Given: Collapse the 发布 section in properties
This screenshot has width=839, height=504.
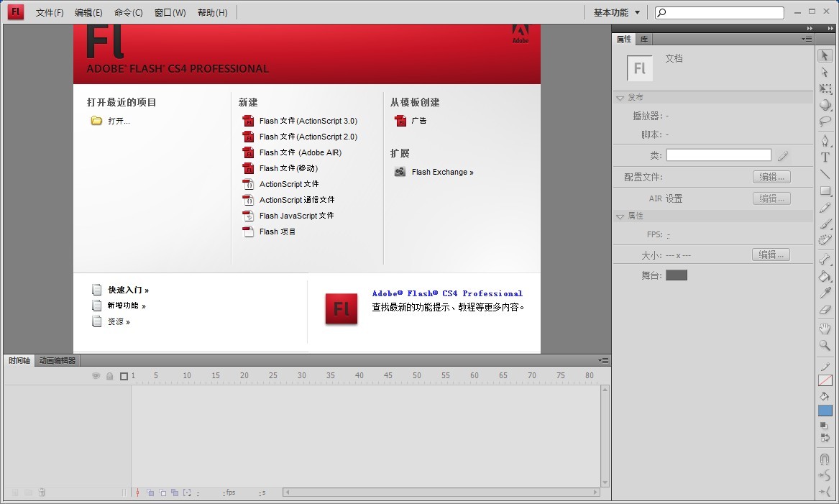Looking at the screenshot, I should pos(620,97).
